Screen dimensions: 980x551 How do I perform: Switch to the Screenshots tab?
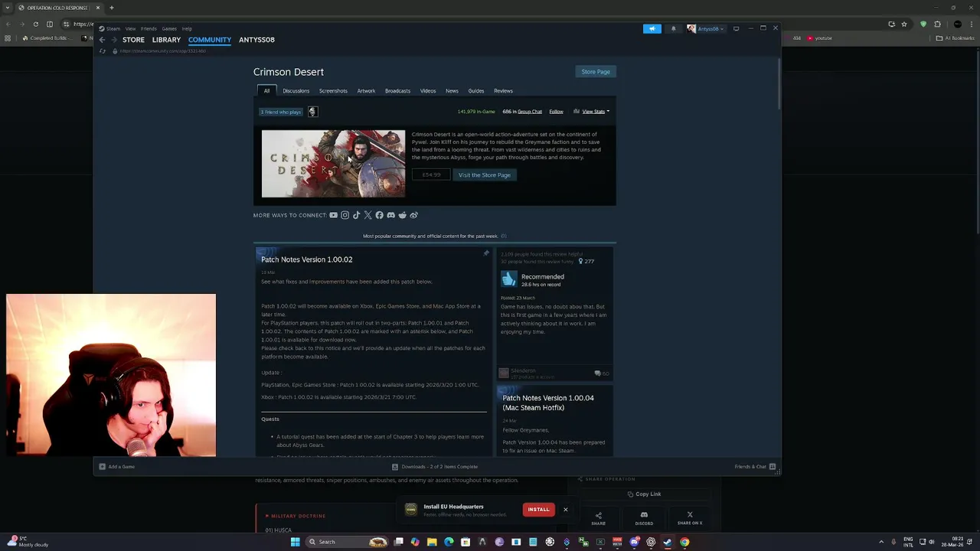333,91
